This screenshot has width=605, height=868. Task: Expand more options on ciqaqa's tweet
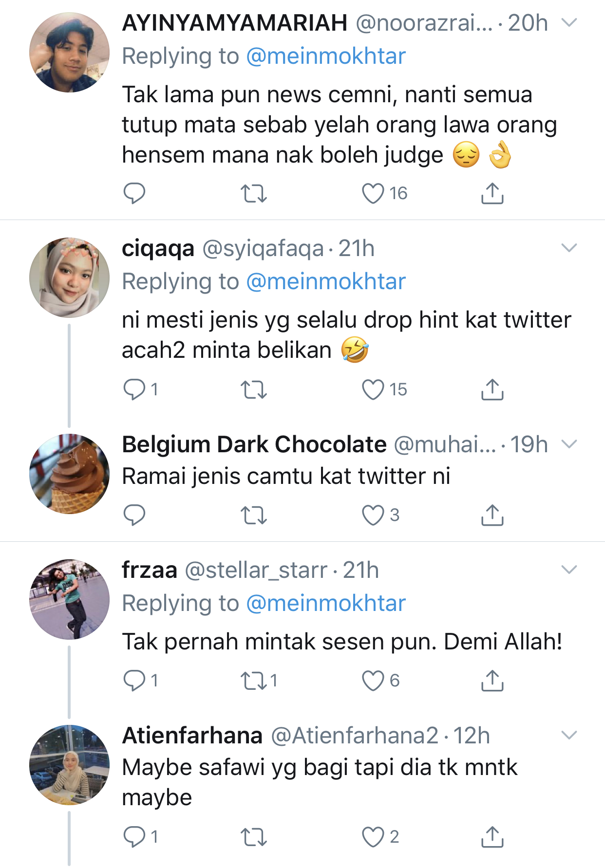click(x=569, y=248)
